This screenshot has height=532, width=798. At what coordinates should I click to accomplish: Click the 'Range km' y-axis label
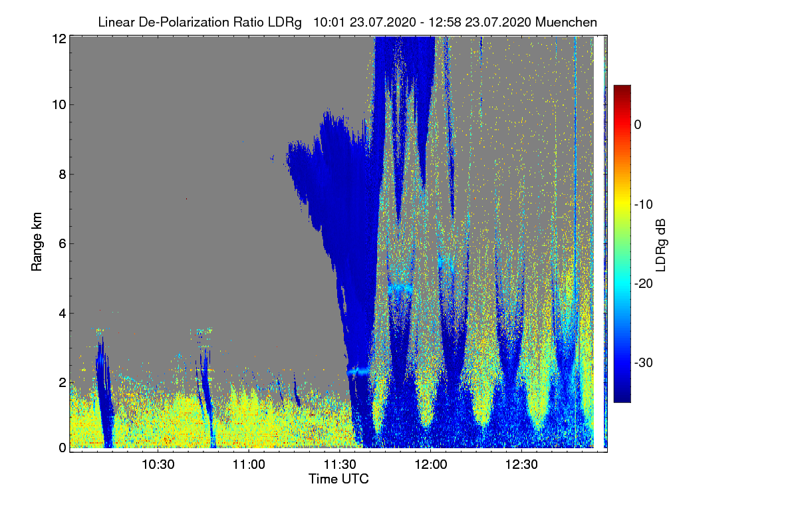(x=37, y=242)
